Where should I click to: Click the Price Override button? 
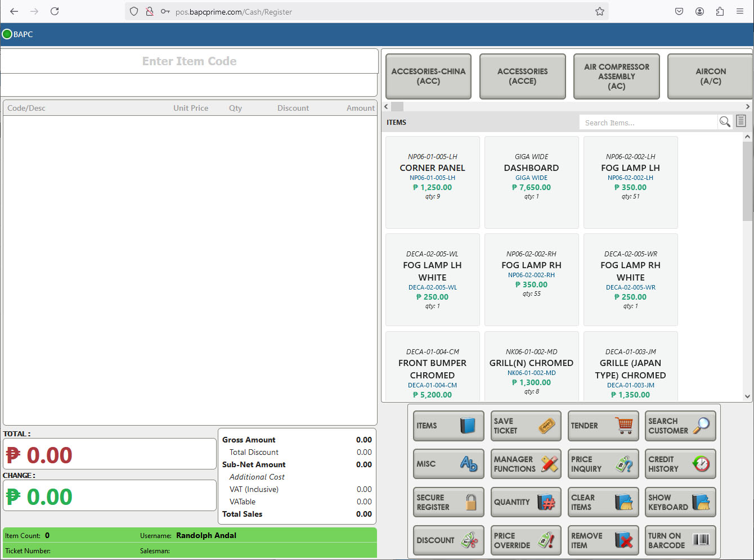[x=526, y=540]
